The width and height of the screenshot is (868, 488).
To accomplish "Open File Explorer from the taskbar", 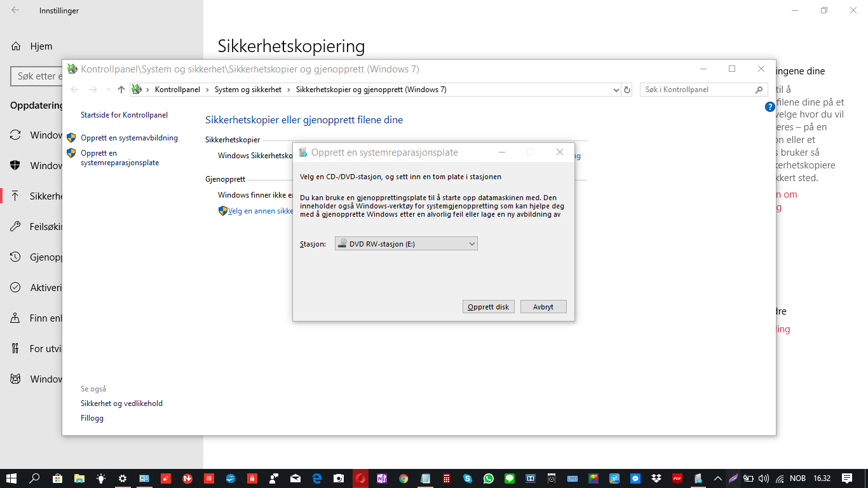I will 79,478.
